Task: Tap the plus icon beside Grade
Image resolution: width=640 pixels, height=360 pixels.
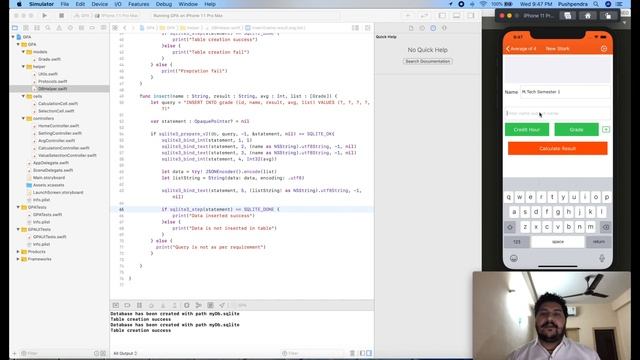Action: 606,129
